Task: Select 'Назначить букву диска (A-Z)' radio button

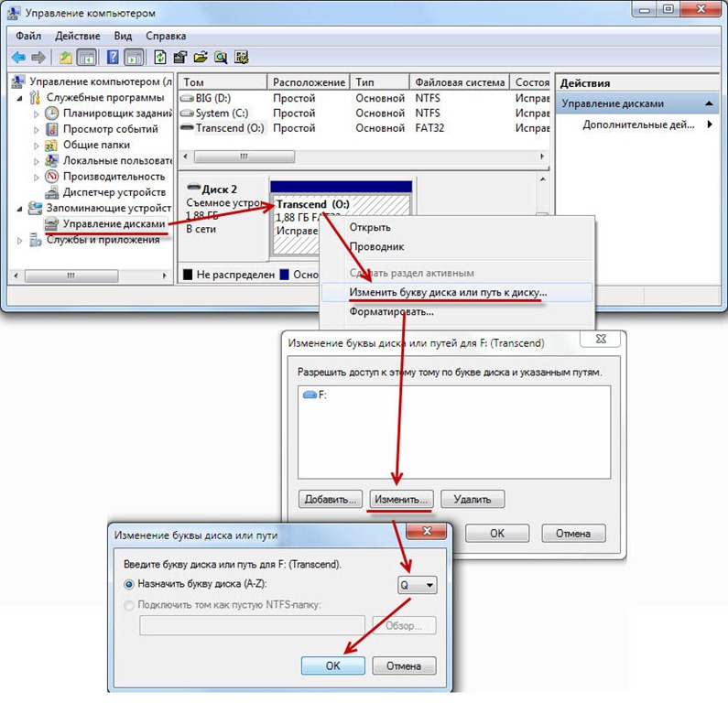Action: click(129, 583)
